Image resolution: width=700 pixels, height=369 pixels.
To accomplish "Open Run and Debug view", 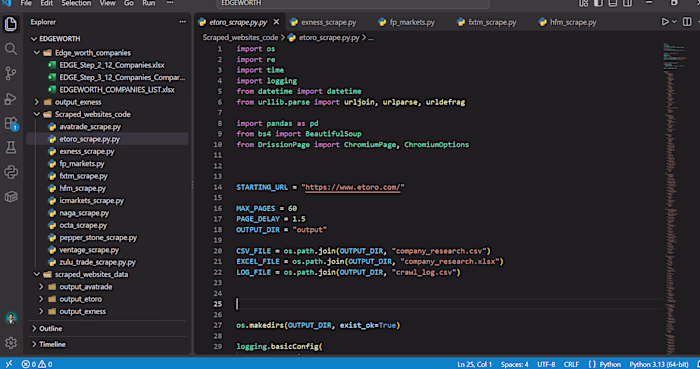I will (11, 99).
